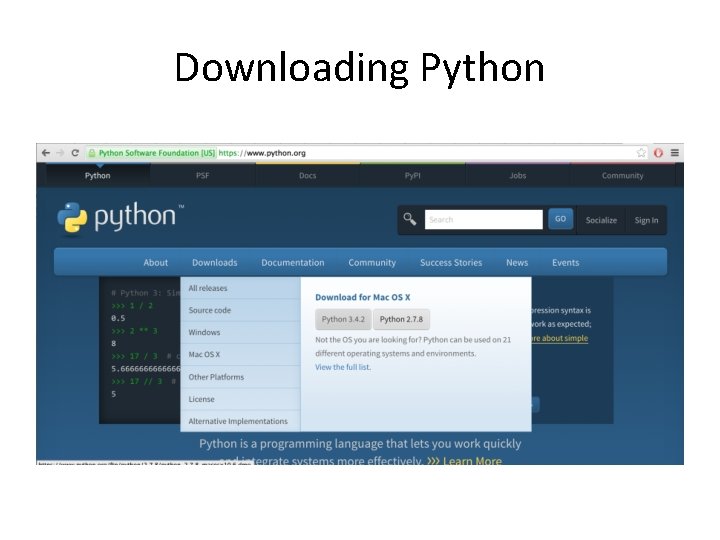Choose Other Platforms from Downloads menu

241,377
